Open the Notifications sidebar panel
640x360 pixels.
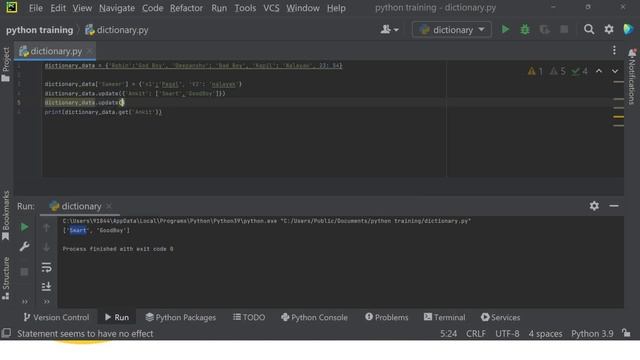632,76
